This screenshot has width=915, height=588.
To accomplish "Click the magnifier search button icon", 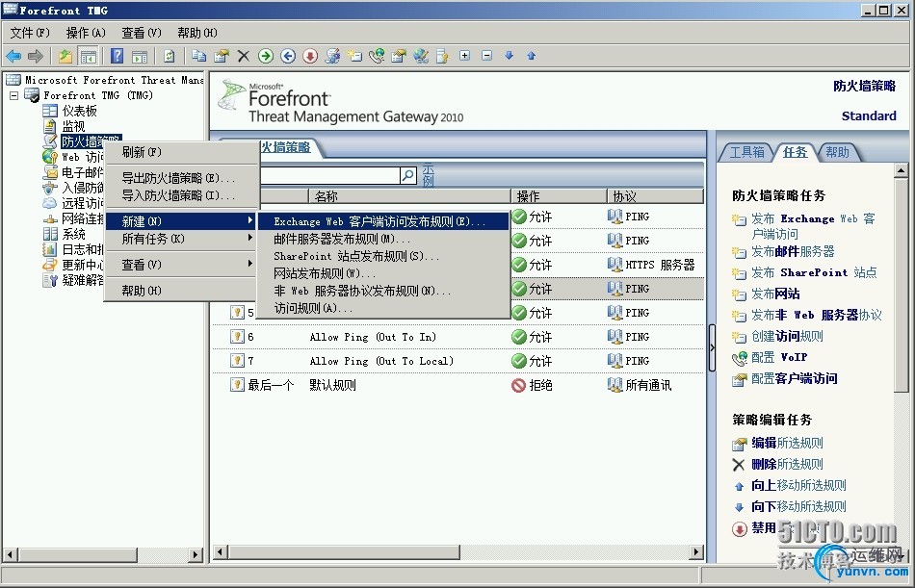I will 408,174.
